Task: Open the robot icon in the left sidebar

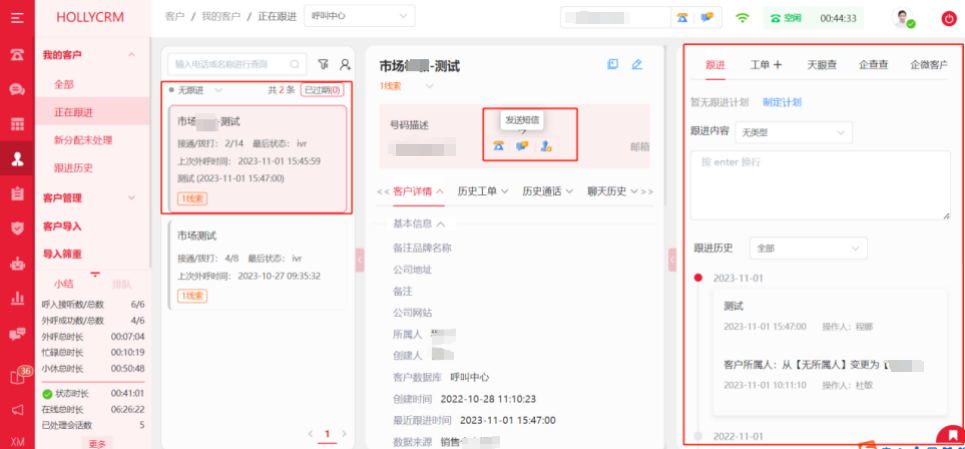Action: tap(17, 264)
